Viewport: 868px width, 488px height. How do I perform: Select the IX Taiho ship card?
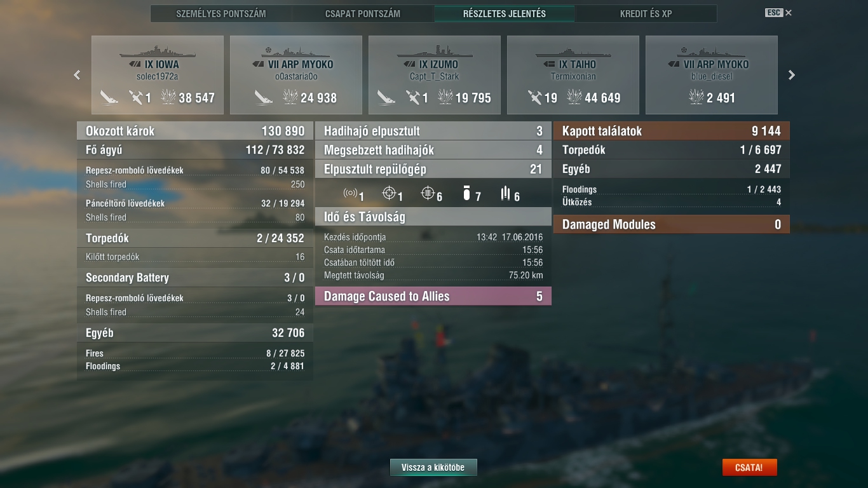click(x=573, y=75)
